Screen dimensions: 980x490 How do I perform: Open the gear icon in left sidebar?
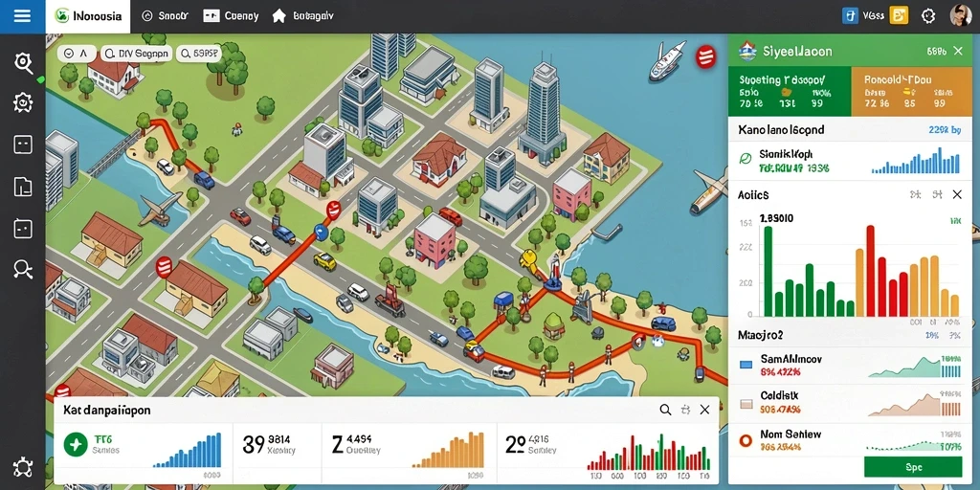click(23, 102)
